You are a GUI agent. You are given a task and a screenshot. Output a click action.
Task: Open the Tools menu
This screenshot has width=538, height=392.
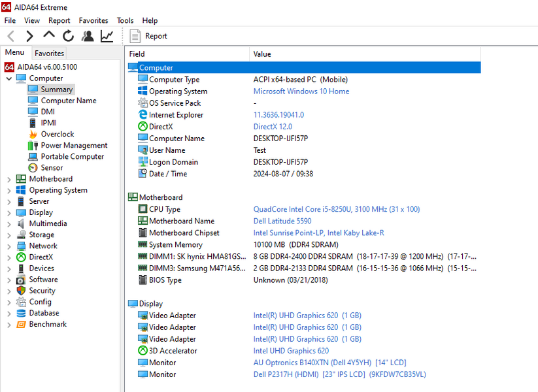(125, 20)
